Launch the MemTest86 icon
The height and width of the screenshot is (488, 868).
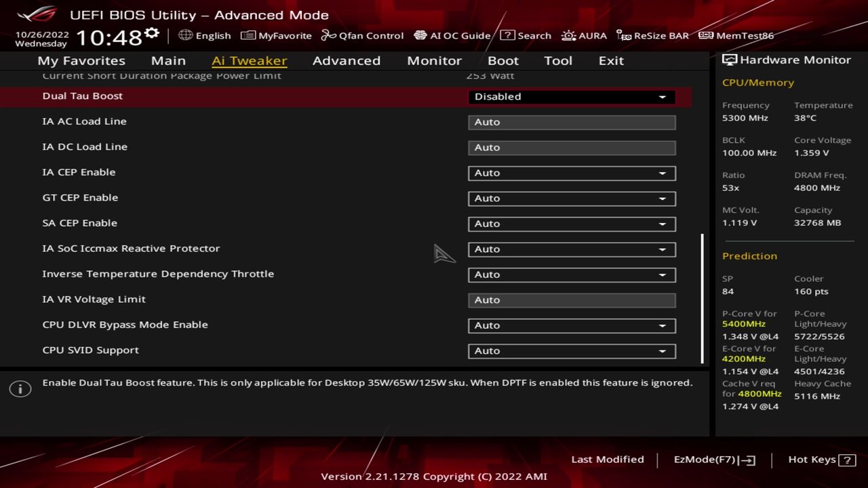tap(706, 35)
